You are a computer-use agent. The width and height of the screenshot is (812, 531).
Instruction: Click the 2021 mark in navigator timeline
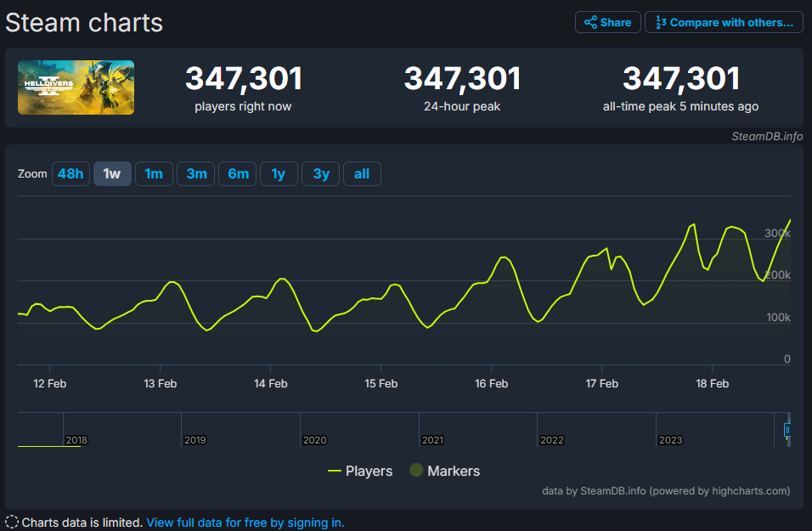432,440
